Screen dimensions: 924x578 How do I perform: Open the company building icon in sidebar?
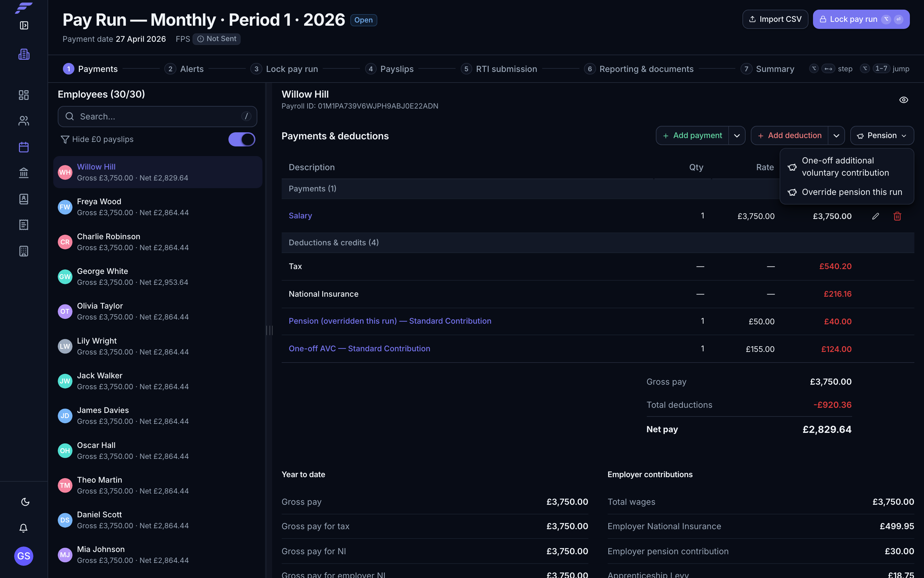pyautogui.click(x=24, y=54)
